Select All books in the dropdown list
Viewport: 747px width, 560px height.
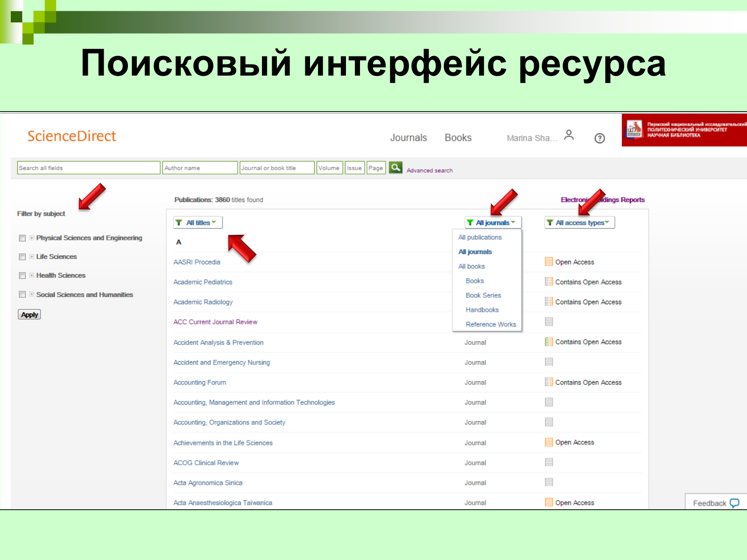(x=472, y=266)
